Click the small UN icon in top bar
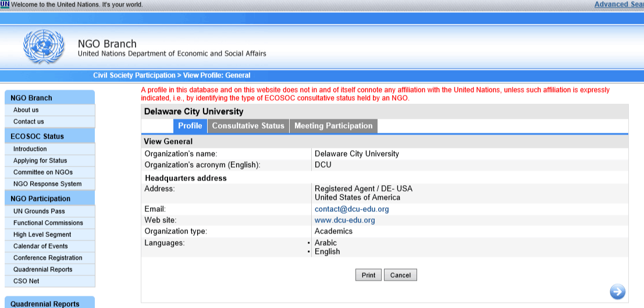 pos(5,4)
